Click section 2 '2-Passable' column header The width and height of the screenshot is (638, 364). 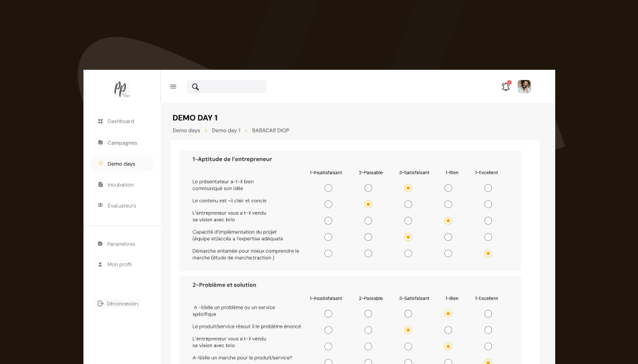tap(371, 298)
